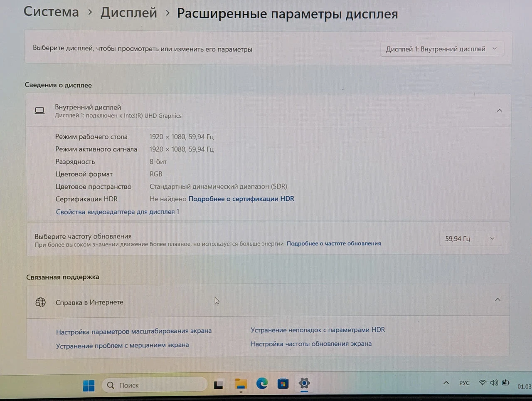Screen dimensions: 532x401
Task: Click the Режим активного сигнала resolution value
Action: pos(182,149)
